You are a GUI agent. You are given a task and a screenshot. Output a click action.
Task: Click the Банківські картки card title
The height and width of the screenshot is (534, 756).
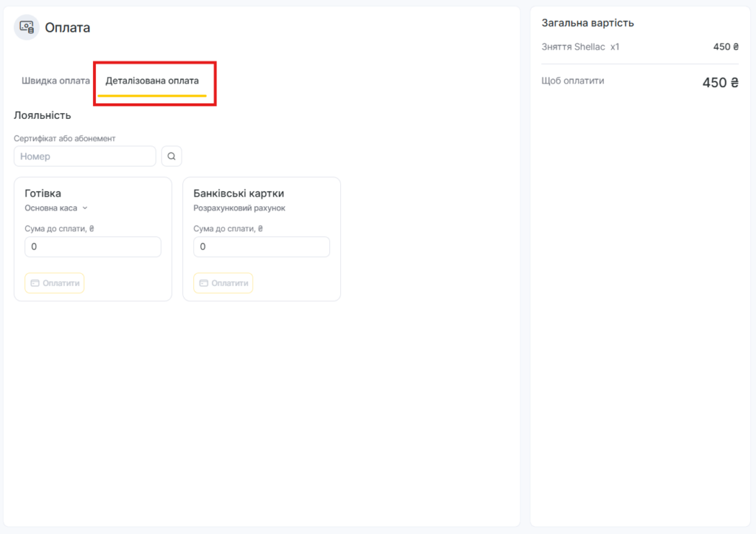point(238,194)
